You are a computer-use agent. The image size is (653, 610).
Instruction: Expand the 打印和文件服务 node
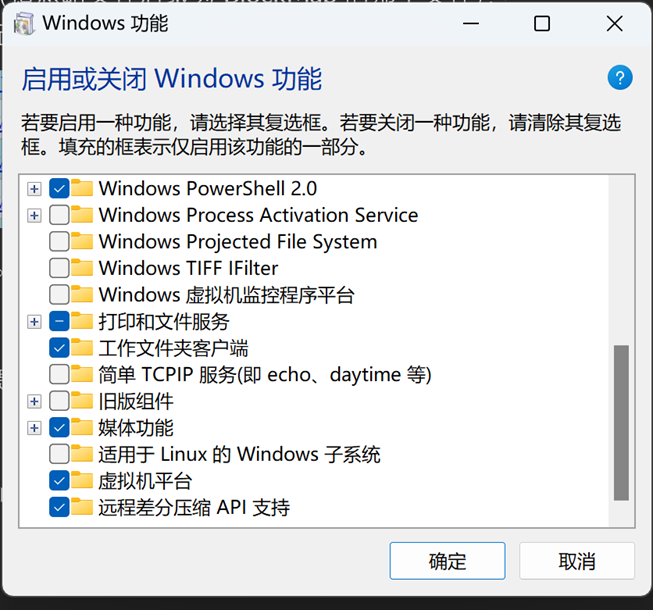point(34,322)
